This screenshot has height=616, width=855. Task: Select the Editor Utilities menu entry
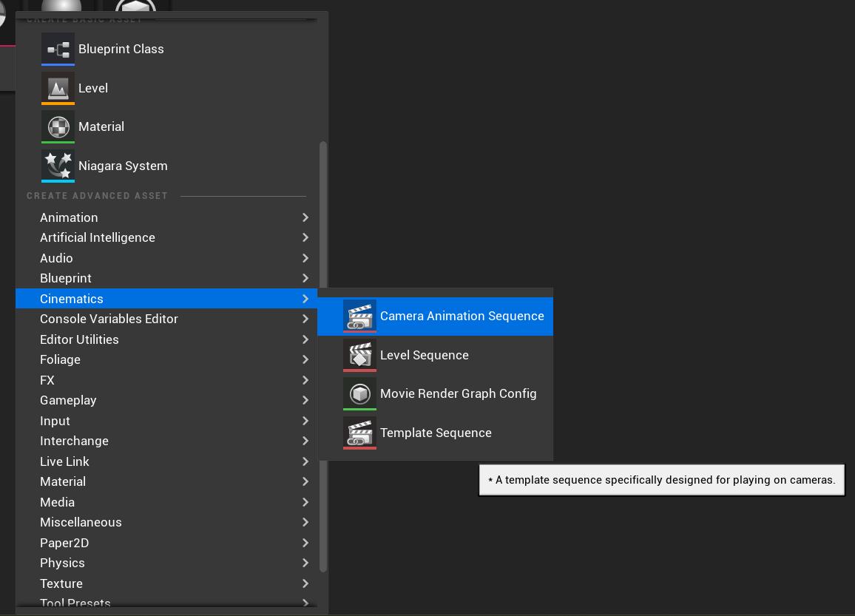point(79,339)
